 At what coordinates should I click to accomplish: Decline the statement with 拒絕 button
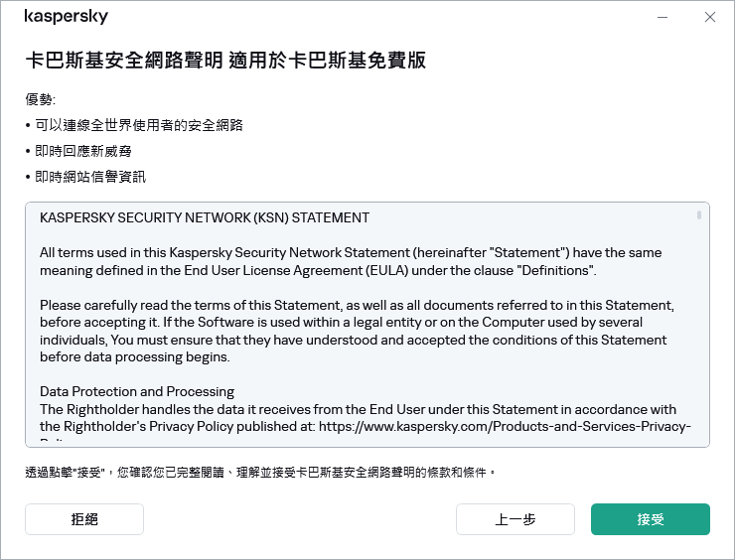84,519
